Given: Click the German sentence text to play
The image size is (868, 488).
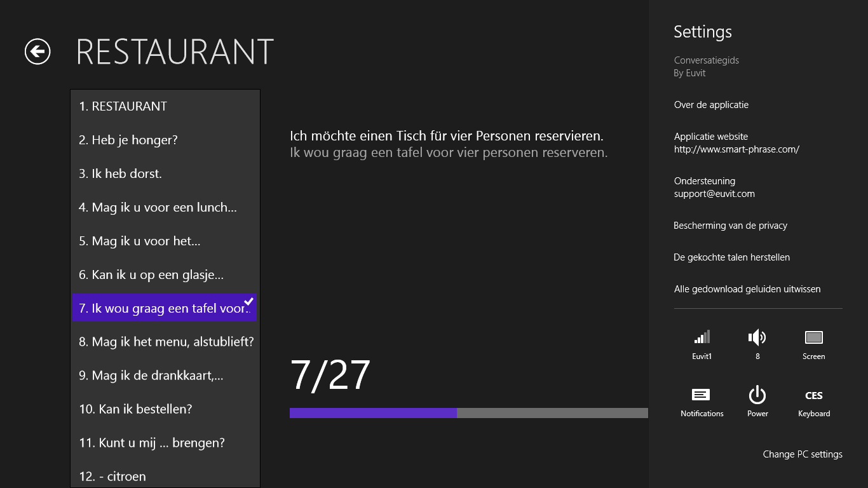Looking at the screenshot, I should [x=446, y=136].
